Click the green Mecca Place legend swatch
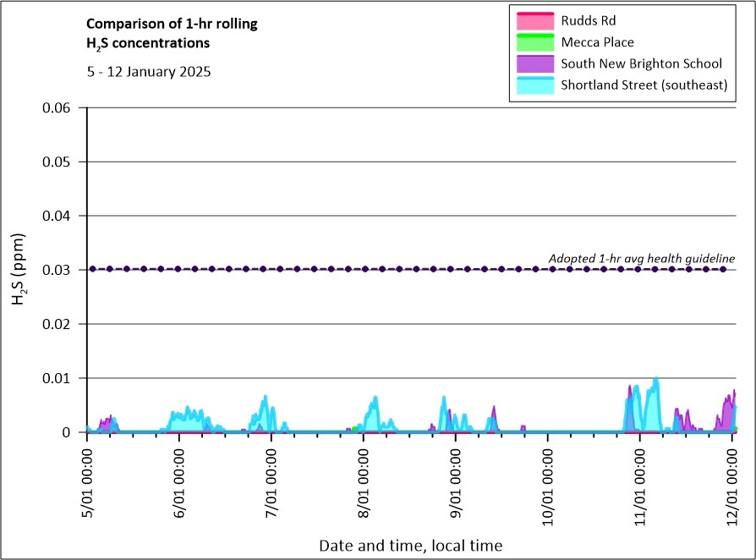Screen dimensions: 756x560 pos(533,41)
